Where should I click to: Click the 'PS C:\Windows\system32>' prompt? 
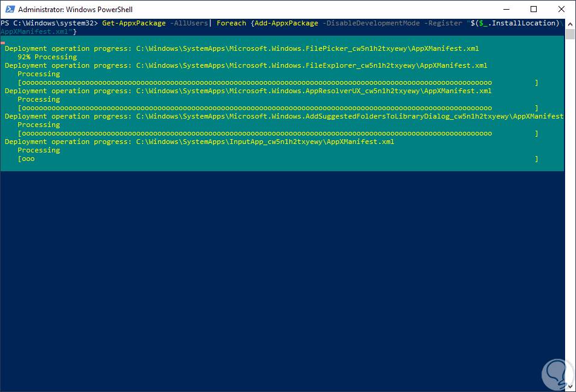tap(49, 23)
